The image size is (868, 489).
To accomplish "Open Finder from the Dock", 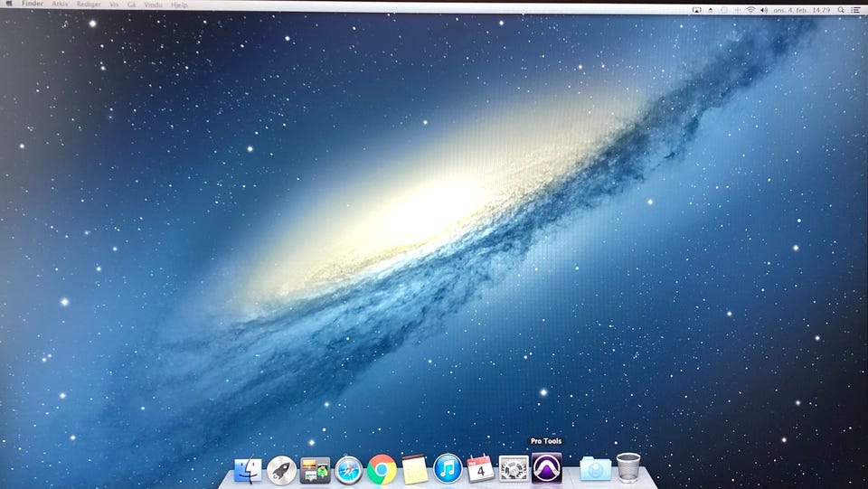I will (x=248, y=470).
